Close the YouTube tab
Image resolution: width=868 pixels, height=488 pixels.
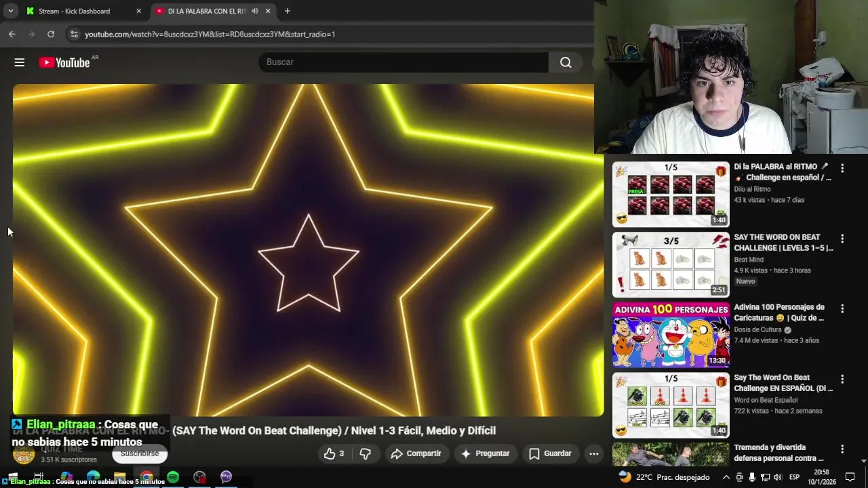coord(268,11)
